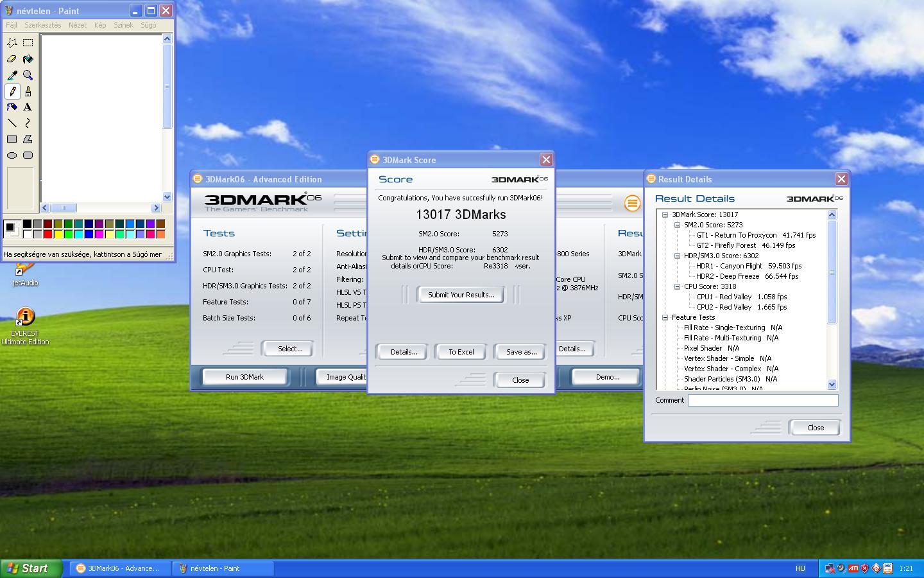This screenshot has width=924, height=578.
Task: Select the Curve tool in Paint
Action: point(28,123)
